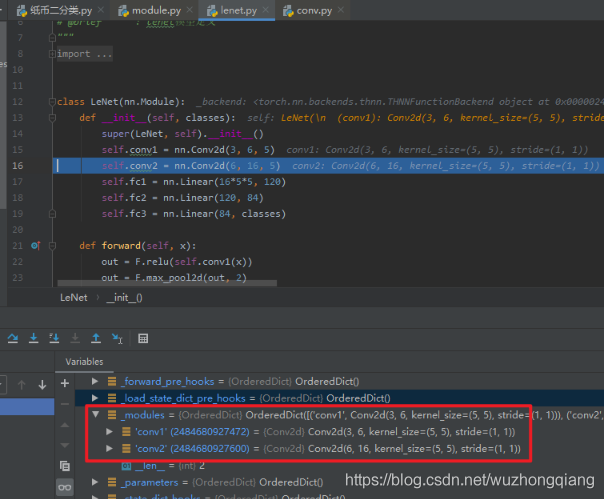Collapse the _modules variable node
The image size is (604, 499).
click(x=96, y=415)
